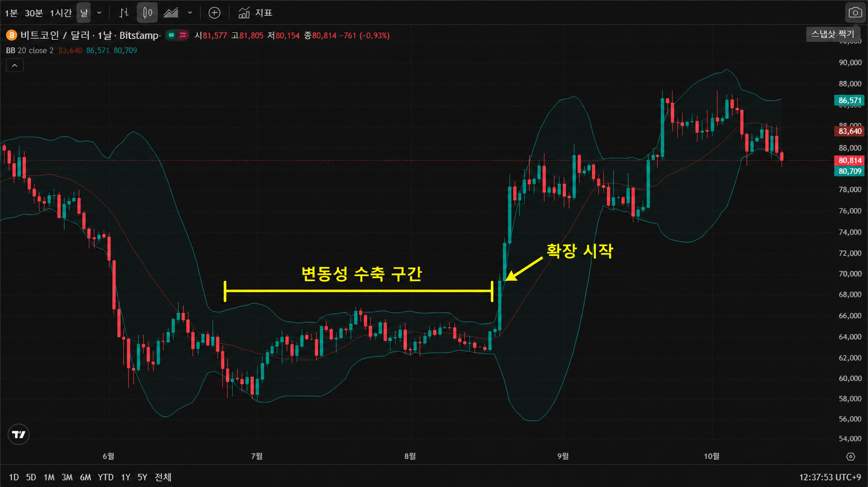
Task: Click the 비트코인 / 달러 symbol title
Action: (55, 35)
